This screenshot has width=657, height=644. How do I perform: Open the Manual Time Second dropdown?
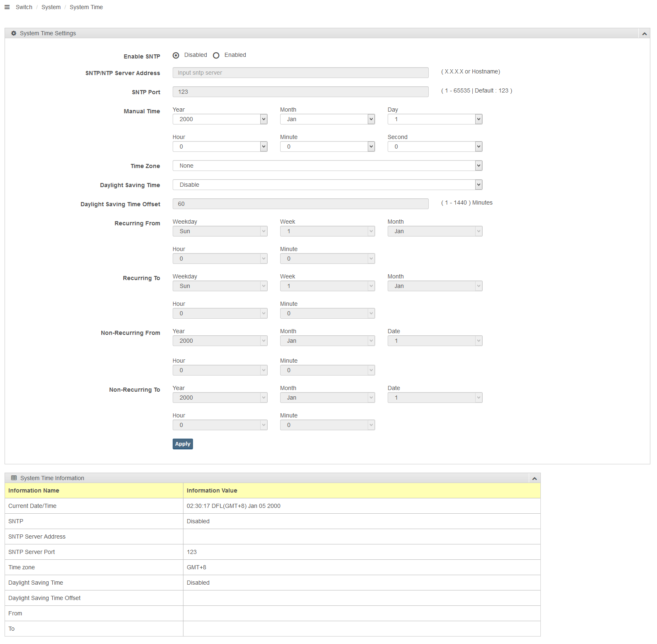[x=435, y=146]
